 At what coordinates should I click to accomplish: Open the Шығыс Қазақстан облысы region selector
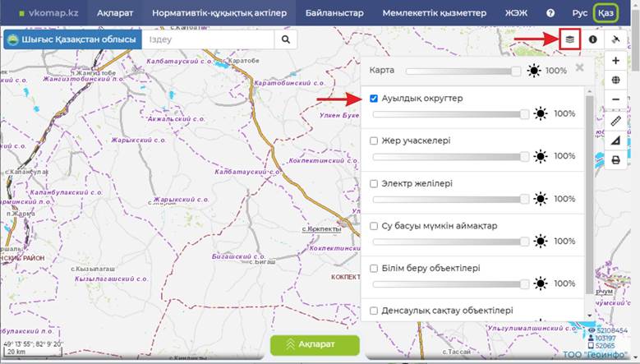point(71,39)
